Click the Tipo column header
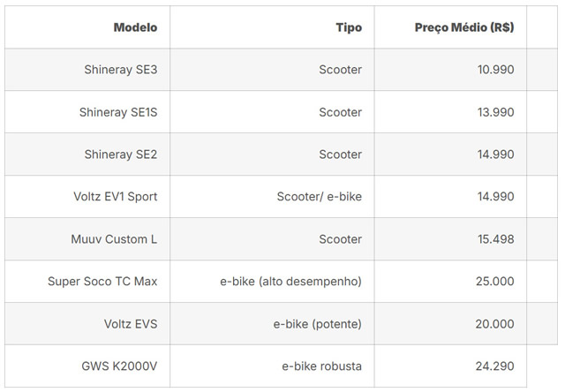This screenshot has width=565, height=392. [x=349, y=27]
